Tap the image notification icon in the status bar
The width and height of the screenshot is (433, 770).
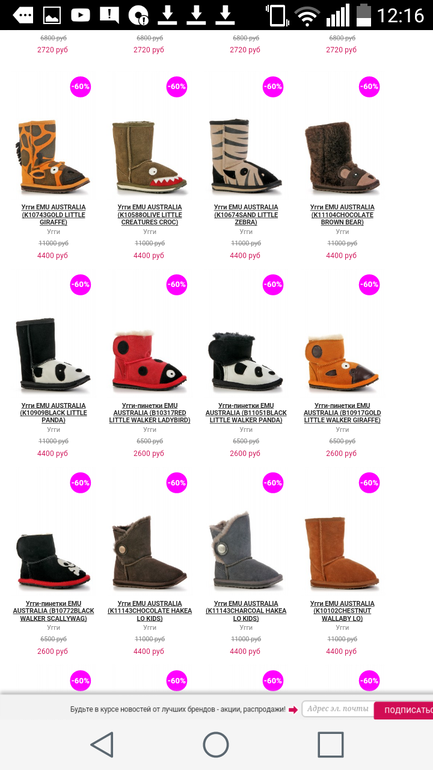52,15
